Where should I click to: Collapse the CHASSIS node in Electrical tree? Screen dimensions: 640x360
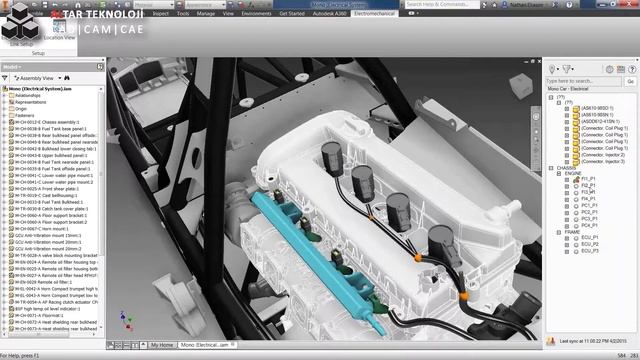tap(551, 168)
